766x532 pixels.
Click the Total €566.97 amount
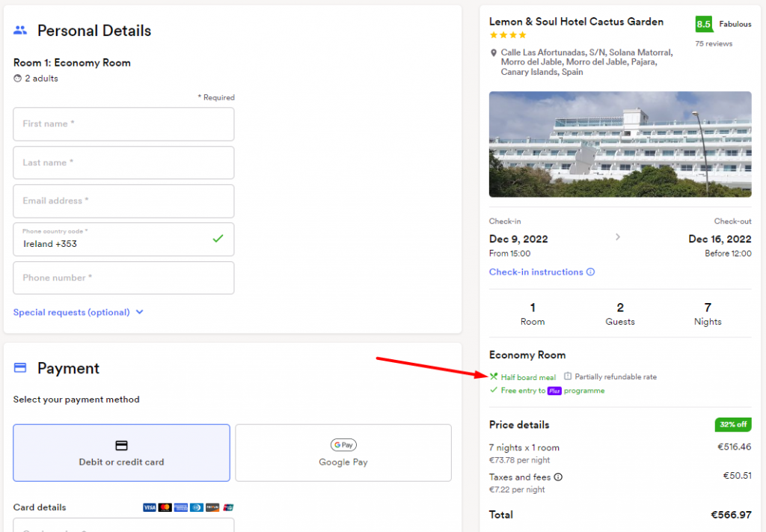pos(731,515)
